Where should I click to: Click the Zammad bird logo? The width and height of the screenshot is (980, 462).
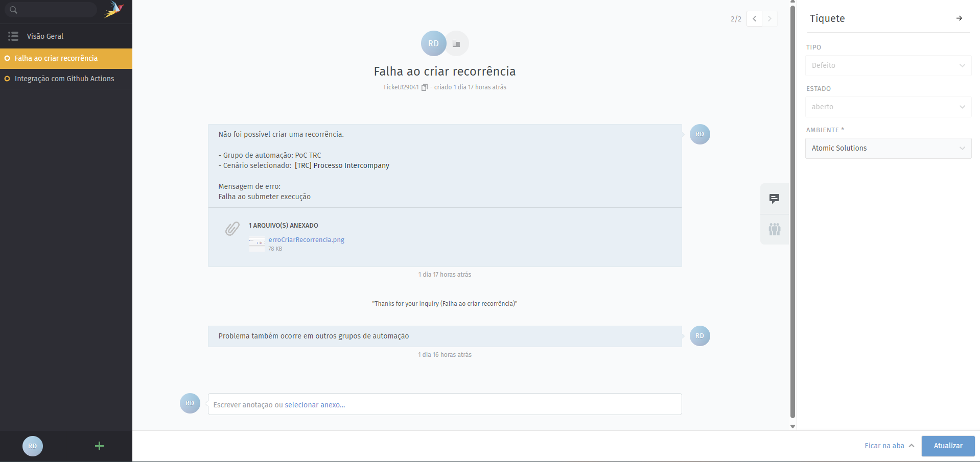click(x=114, y=10)
